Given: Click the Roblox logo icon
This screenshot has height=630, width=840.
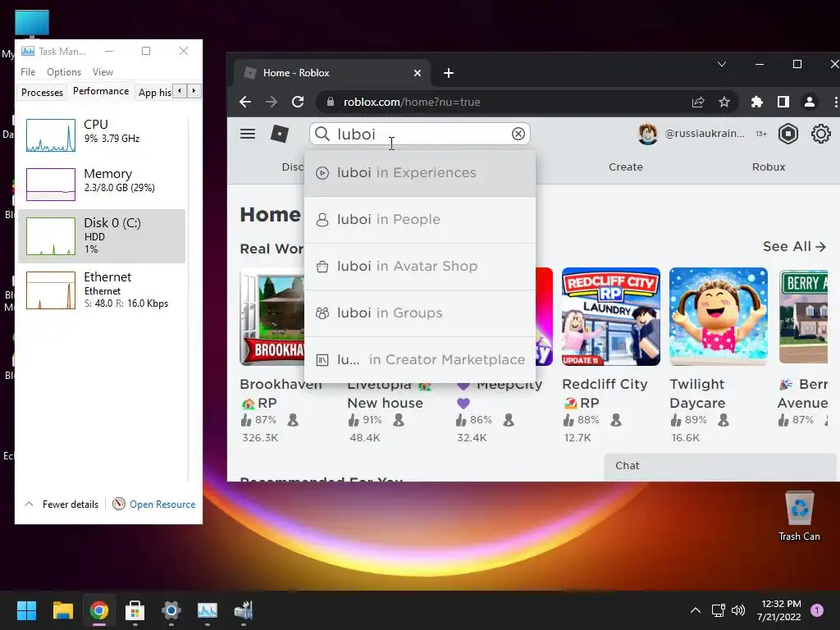Looking at the screenshot, I should click(280, 134).
